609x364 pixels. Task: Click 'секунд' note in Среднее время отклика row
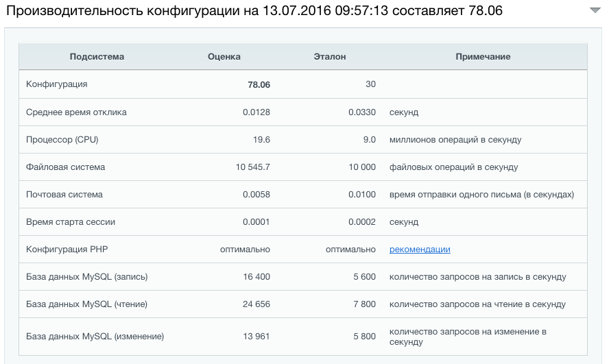[404, 112]
